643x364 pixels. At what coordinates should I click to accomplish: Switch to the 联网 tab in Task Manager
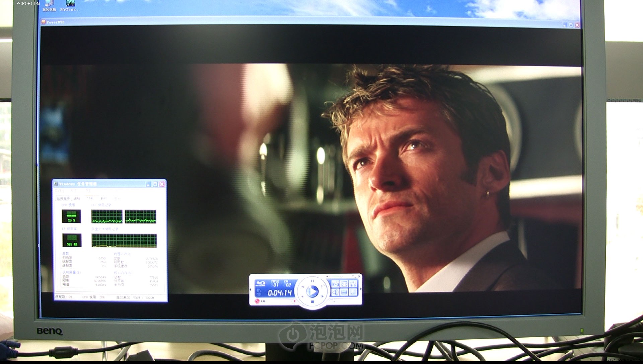[x=104, y=198]
